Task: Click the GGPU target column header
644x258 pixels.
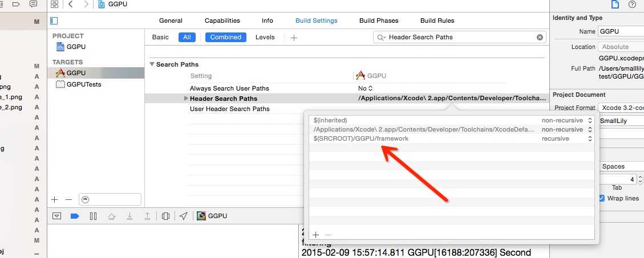Action: (x=371, y=76)
